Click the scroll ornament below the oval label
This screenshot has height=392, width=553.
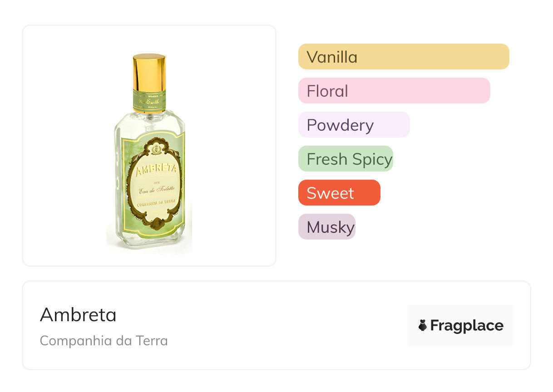155,224
